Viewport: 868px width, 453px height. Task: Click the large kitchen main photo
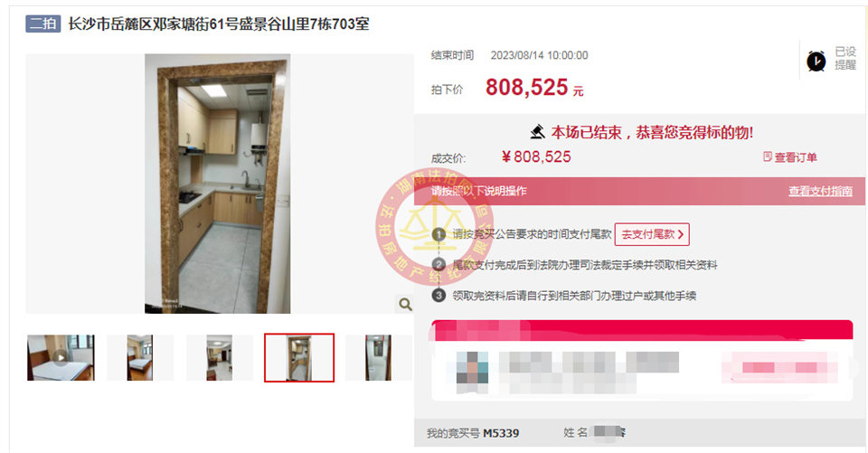click(x=218, y=184)
